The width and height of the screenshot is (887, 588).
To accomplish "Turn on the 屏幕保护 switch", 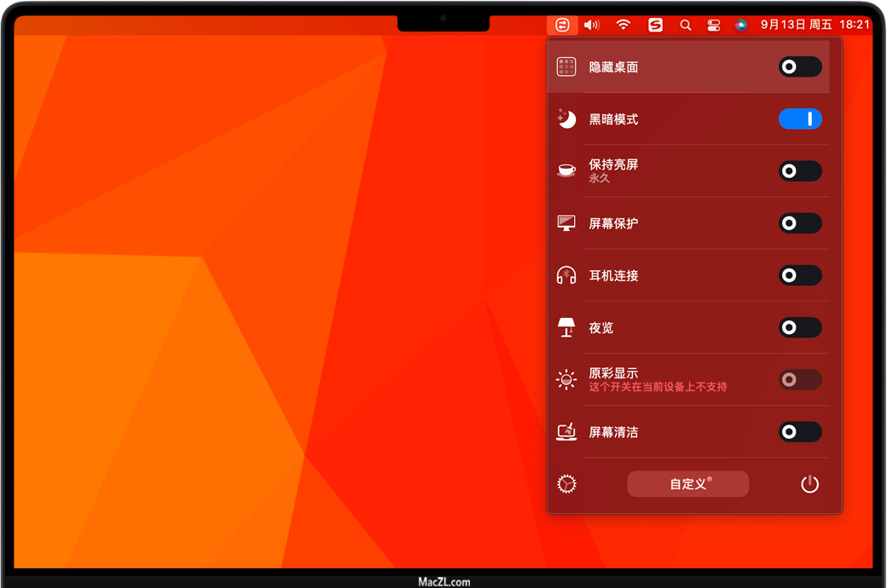I will pos(800,222).
